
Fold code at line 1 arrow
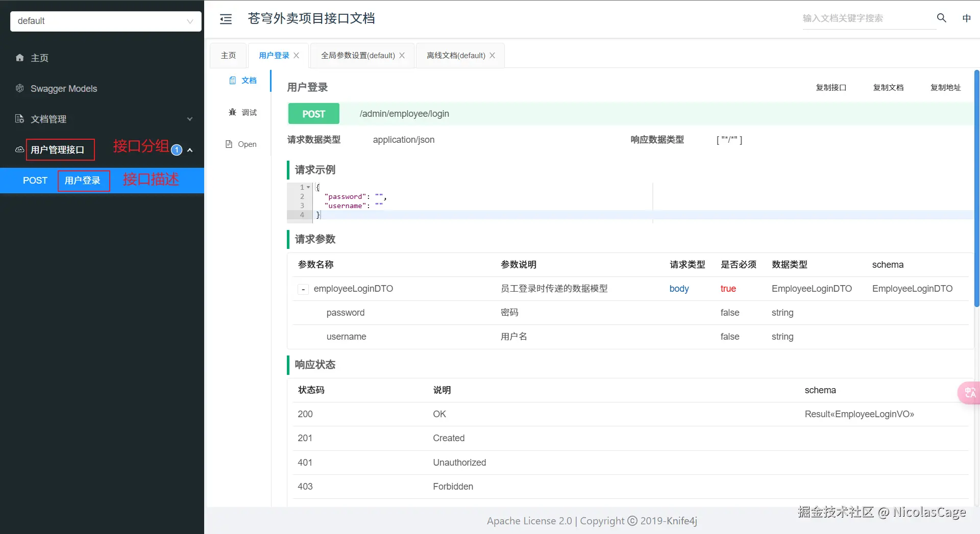[x=308, y=187]
